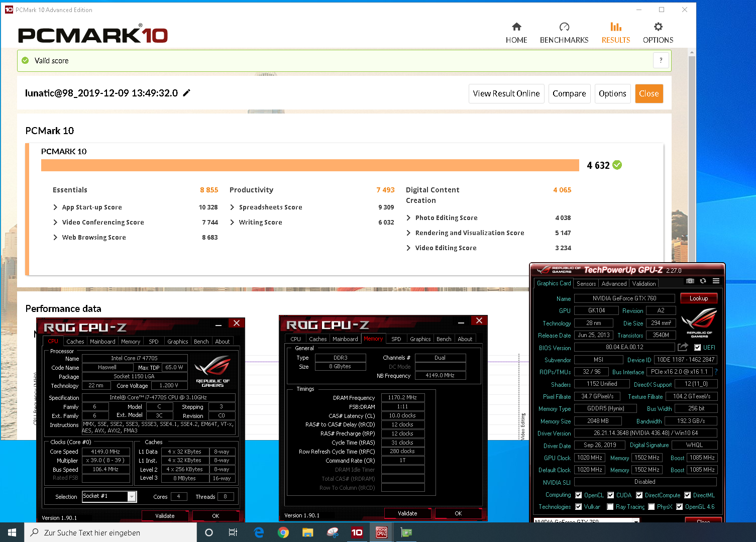Launch Google Chrome from taskbar
The height and width of the screenshot is (542, 756).
coord(283,532)
